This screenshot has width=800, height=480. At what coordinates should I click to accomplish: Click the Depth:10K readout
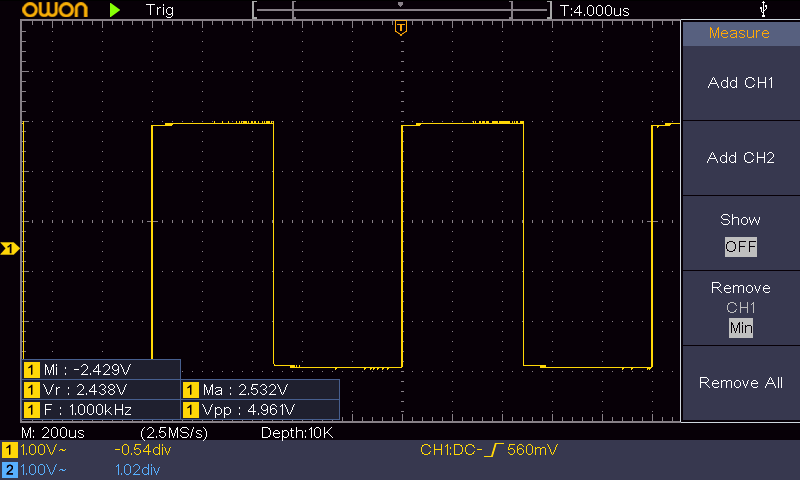tap(297, 433)
